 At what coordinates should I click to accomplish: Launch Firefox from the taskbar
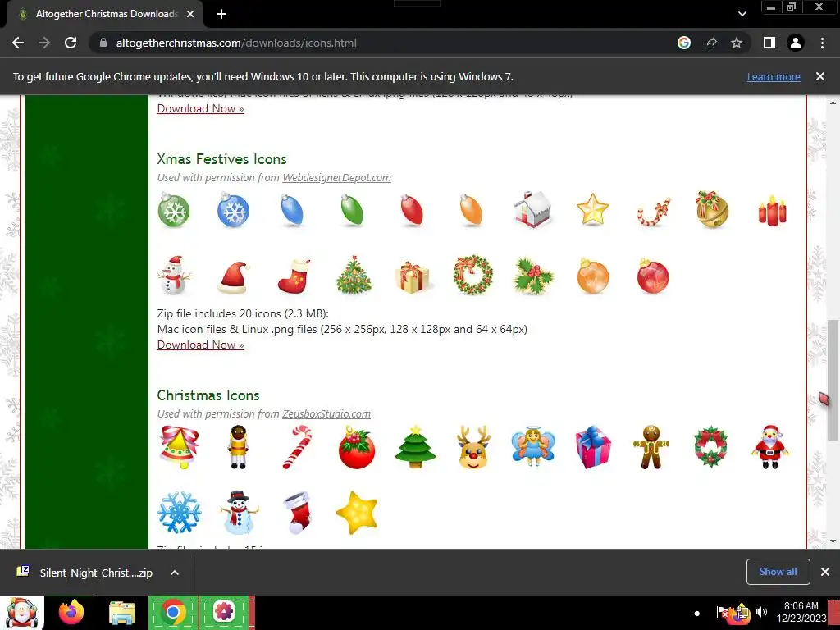click(71, 612)
